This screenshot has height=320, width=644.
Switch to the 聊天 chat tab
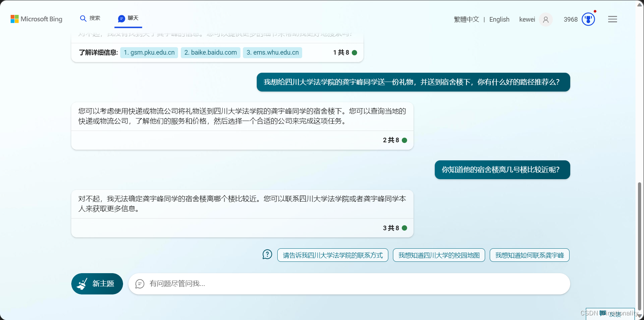coord(128,18)
